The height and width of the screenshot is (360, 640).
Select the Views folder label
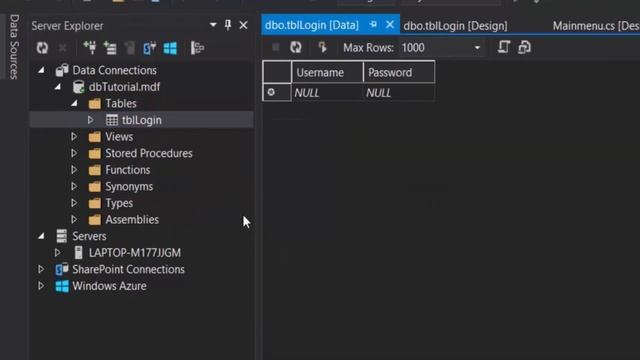click(x=119, y=137)
